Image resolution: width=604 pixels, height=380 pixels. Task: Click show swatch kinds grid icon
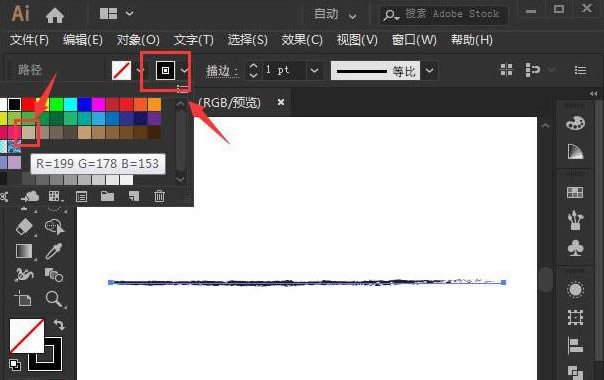55,197
